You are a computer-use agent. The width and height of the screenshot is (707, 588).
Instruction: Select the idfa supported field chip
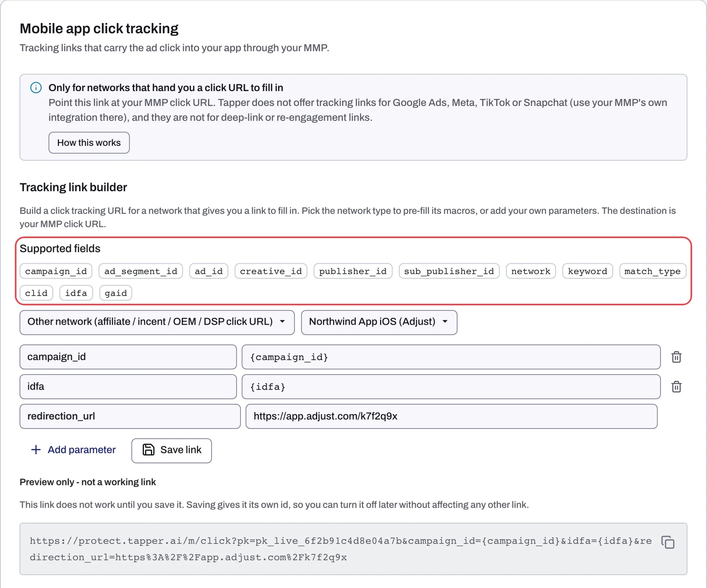[76, 293]
